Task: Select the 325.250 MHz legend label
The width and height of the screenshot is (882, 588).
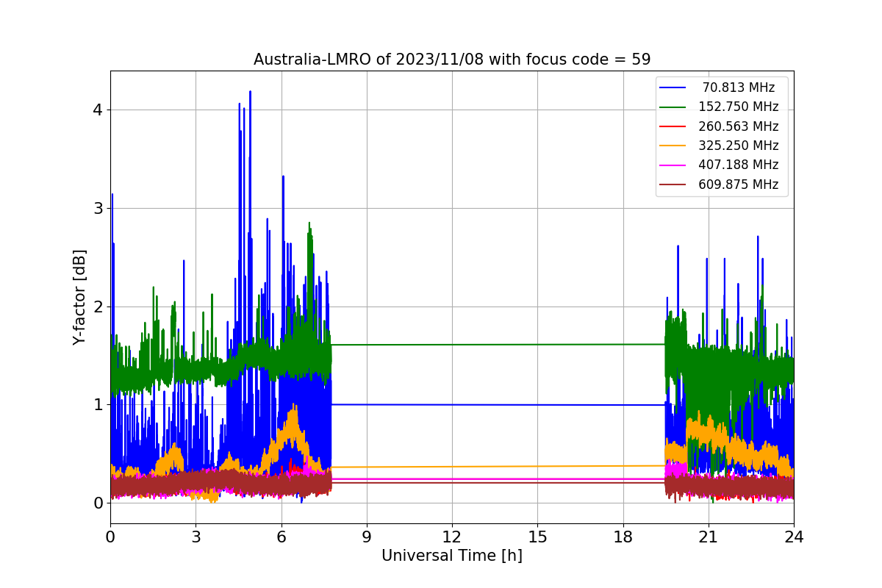Action: (x=739, y=146)
